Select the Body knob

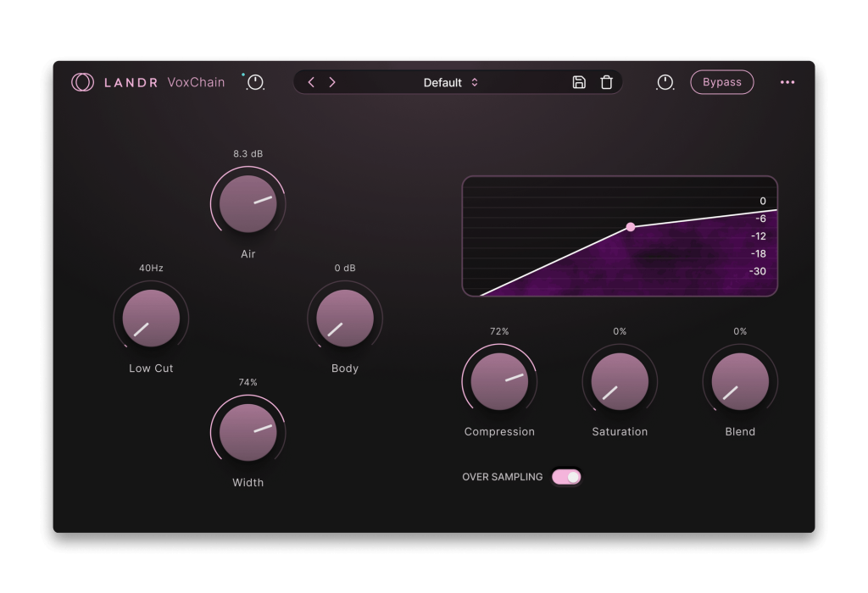pyautogui.click(x=345, y=319)
